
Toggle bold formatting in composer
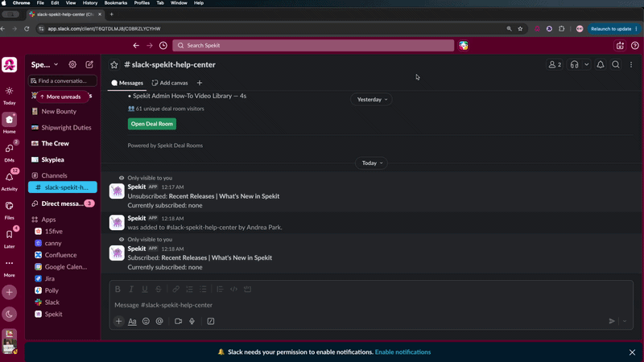pyautogui.click(x=118, y=289)
